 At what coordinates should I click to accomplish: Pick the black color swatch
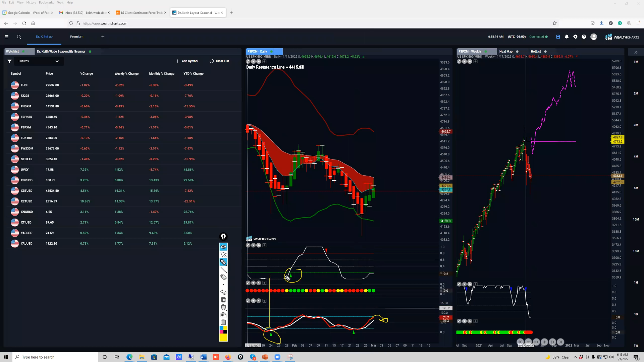[225, 332]
